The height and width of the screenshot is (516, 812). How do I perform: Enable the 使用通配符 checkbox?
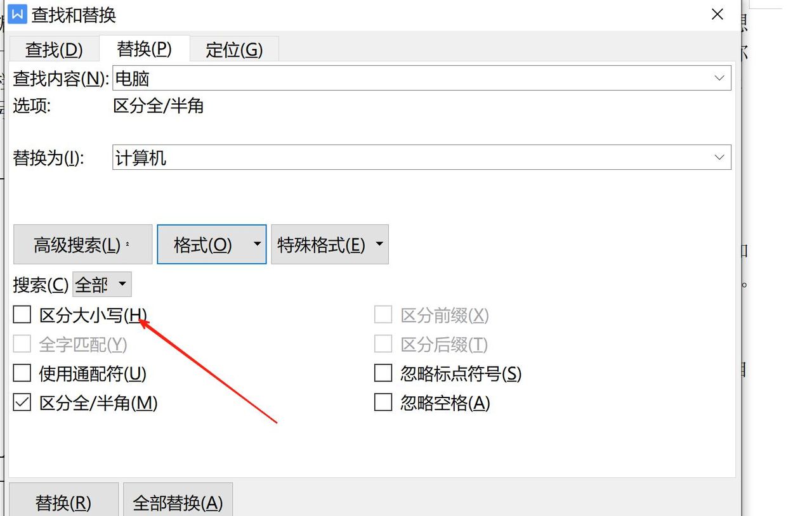pyautogui.click(x=22, y=373)
